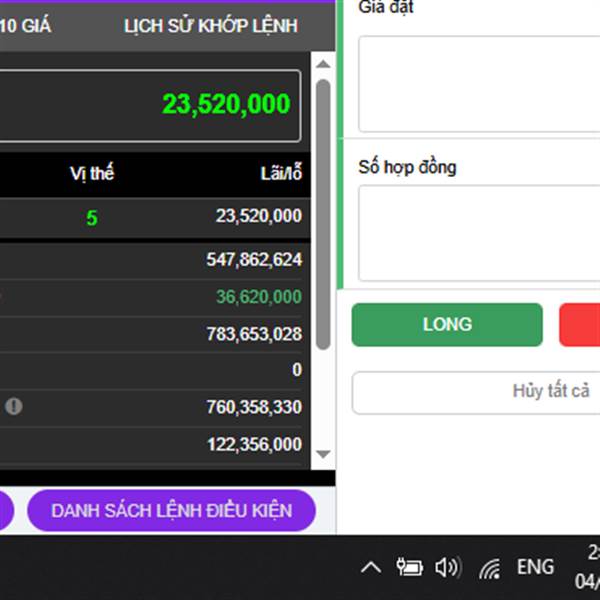Click the red short order button
The image size is (600, 600).
point(579,324)
